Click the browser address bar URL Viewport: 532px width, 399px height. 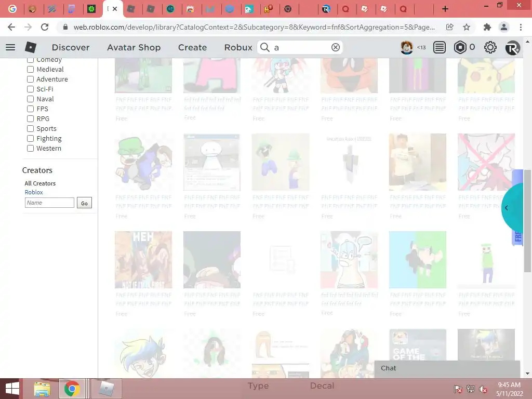pos(254,27)
